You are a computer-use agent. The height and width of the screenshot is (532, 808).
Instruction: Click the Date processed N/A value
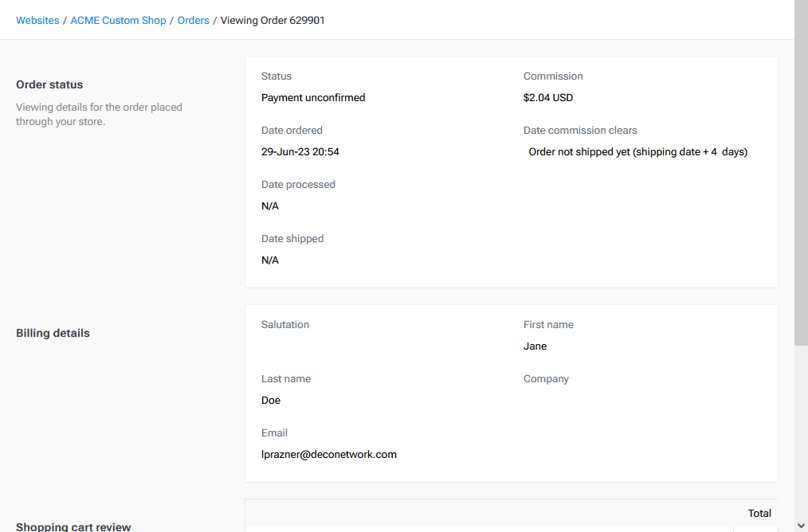[269, 205]
